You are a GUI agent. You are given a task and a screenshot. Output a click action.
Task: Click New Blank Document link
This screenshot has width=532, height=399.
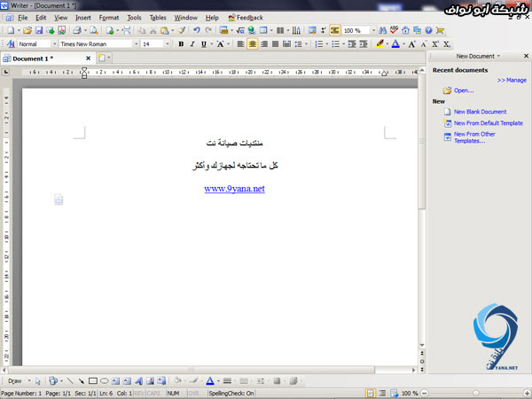[x=480, y=112]
